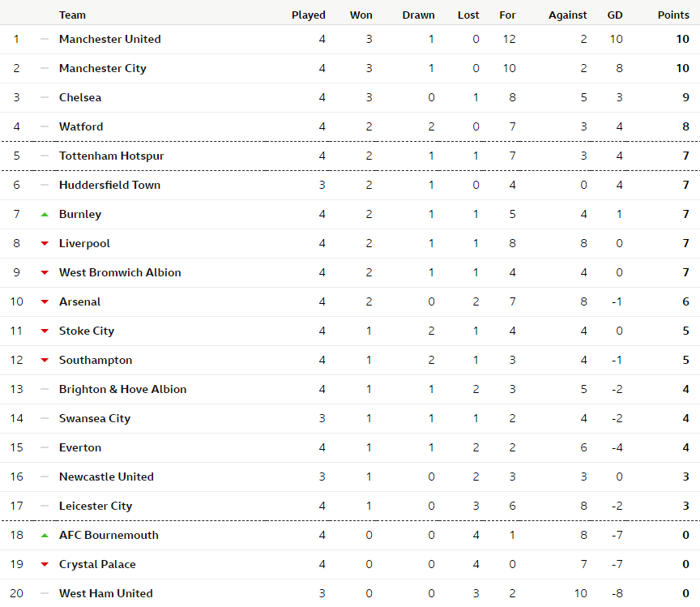The width and height of the screenshot is (700, 607).
Task: Click red down arrow next to West Bromwich Albion
Action: (45, 272)
